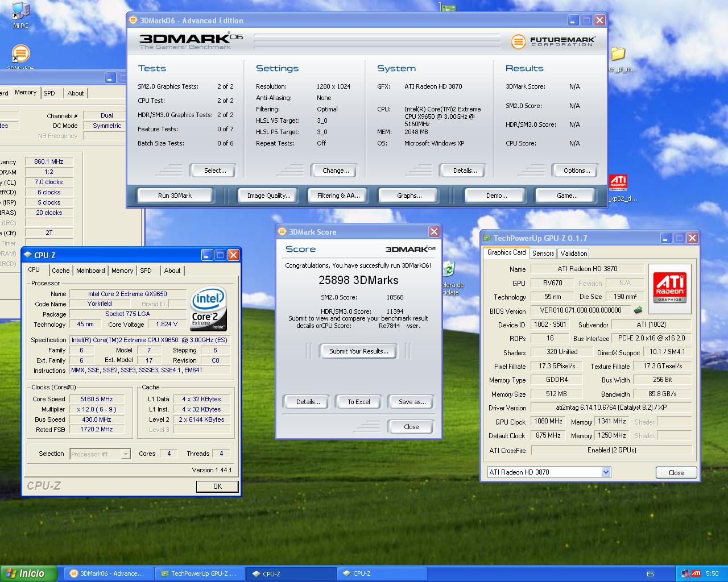Click Change button under Settings
The width and height of the screenshot is (728, 582).
point(336,171)
